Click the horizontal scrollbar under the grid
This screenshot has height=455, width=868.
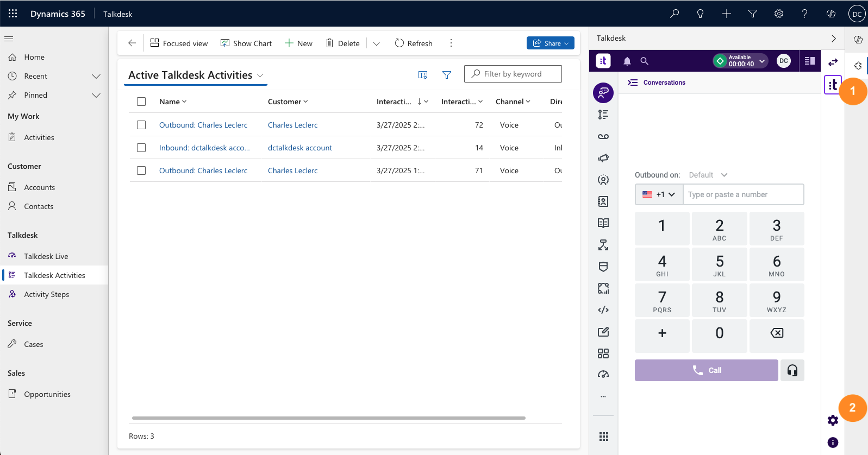[x=329, y=418]
